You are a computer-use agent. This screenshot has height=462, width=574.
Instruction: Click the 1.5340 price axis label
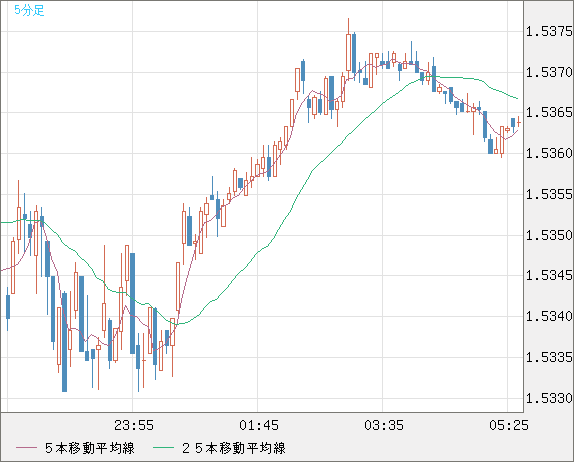click(549, 316)
